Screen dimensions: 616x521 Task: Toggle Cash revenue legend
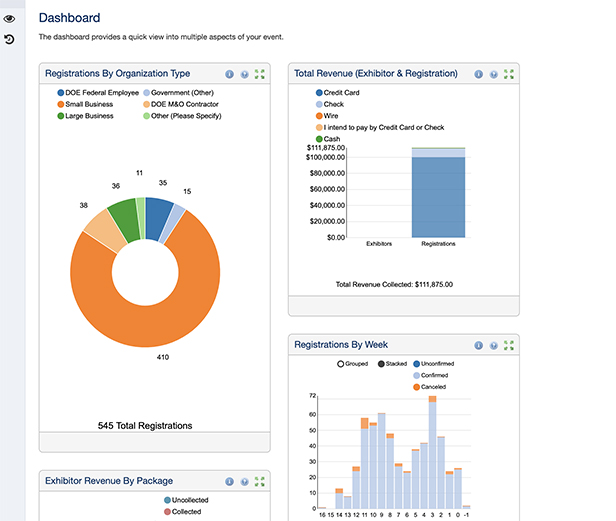[x=328, y=139]
